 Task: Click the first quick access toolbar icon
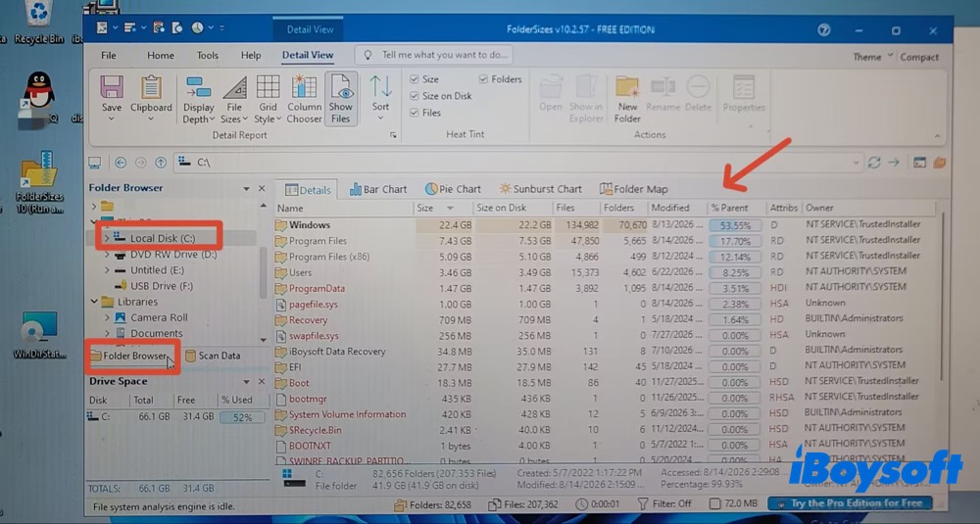click(102, 27)
